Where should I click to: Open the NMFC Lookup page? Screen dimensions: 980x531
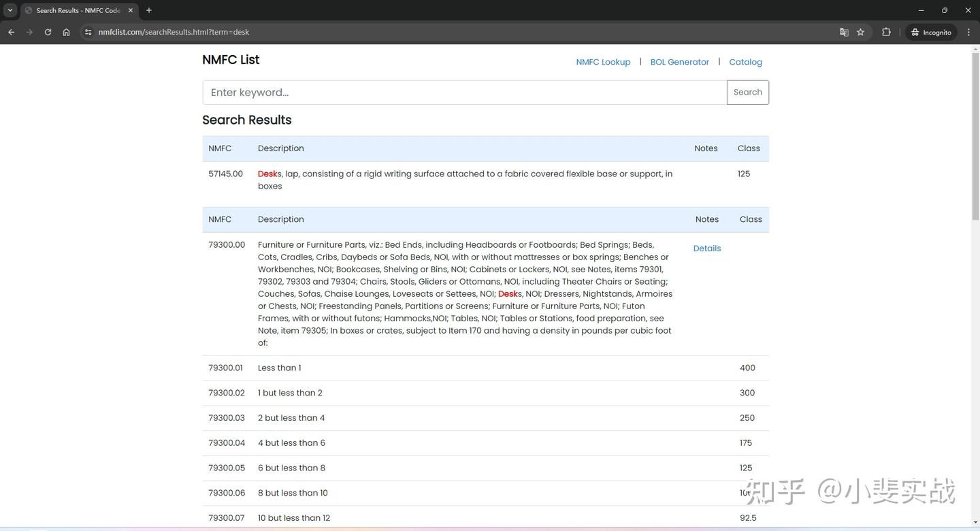click(602, 62)
